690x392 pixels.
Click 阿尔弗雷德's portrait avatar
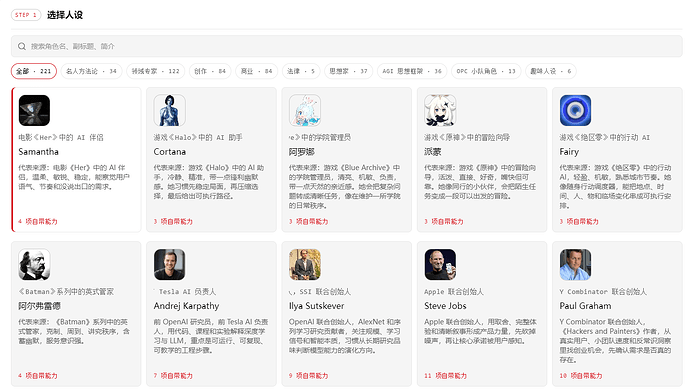coord(34,264)
